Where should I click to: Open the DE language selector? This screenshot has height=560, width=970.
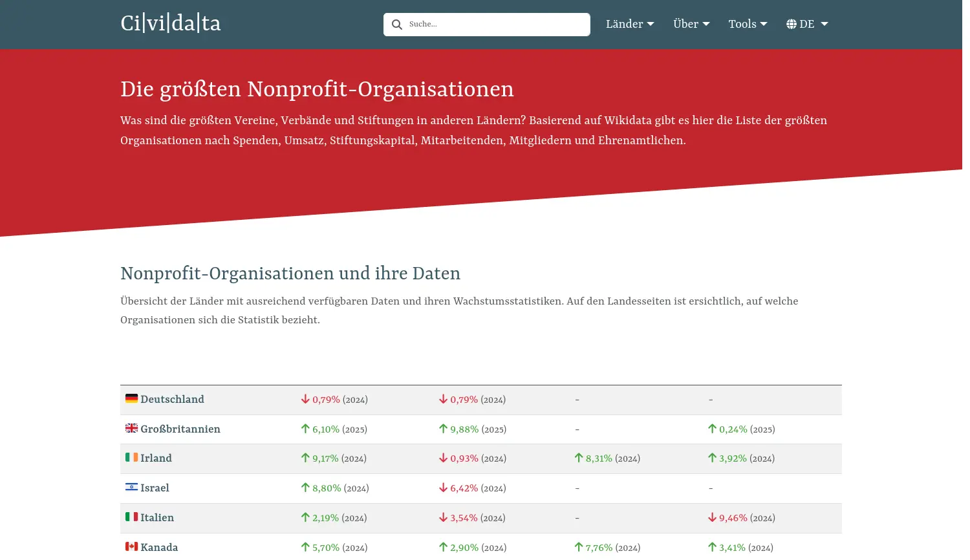[807, 24]
